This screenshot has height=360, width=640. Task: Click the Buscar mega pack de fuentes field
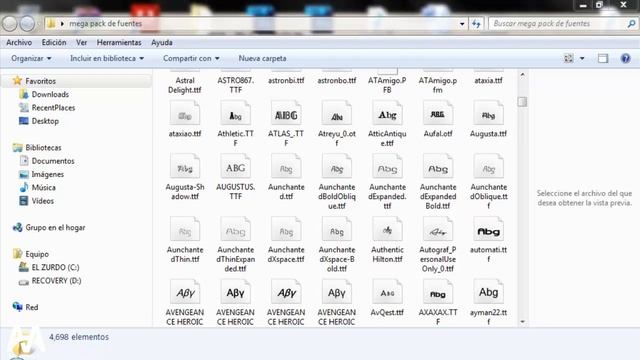coord(562,24)
